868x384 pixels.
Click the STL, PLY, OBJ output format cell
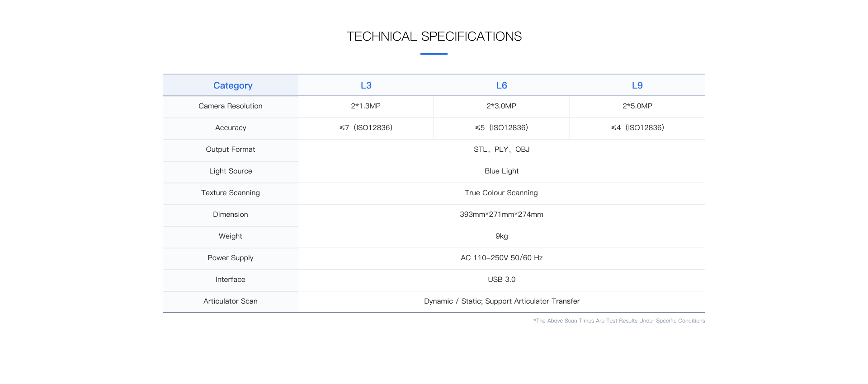point(501,150)
